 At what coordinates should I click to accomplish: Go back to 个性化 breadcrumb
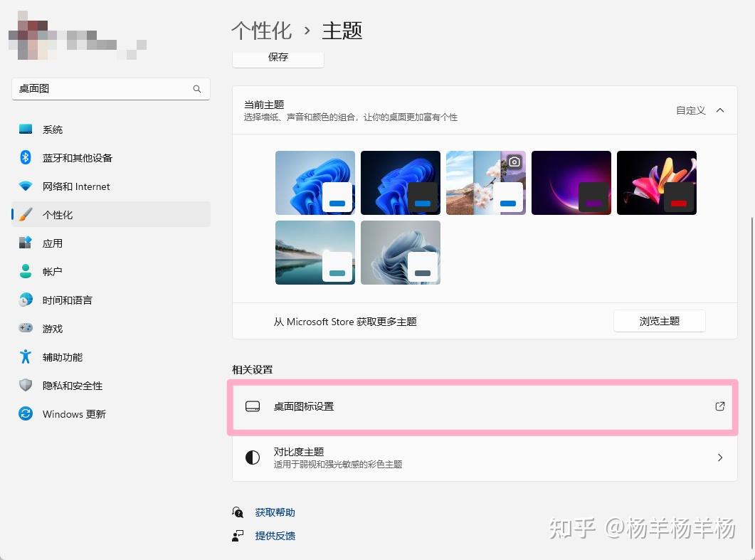pos(261,31)
